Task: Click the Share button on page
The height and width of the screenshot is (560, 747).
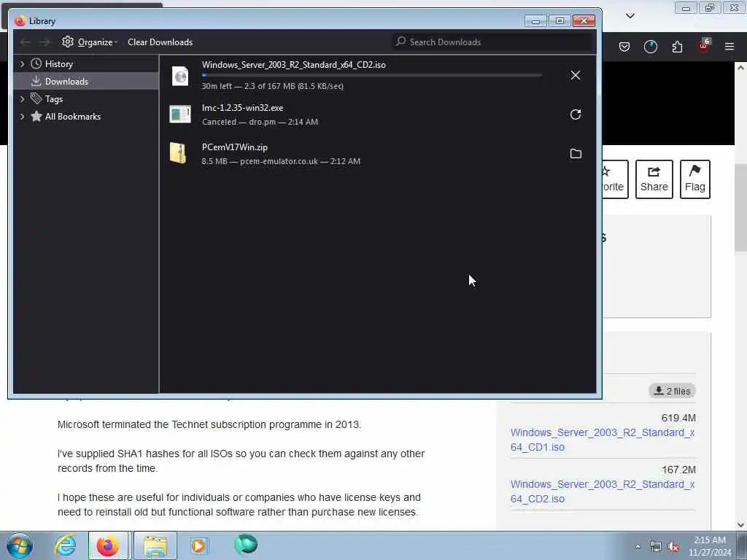Action: [x=654, y=179]
